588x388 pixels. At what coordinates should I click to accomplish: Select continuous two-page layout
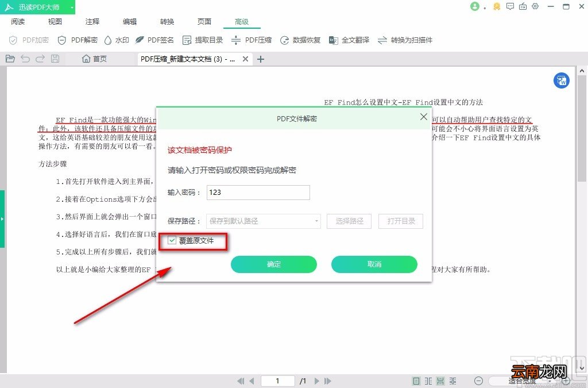tap(453, 381)
